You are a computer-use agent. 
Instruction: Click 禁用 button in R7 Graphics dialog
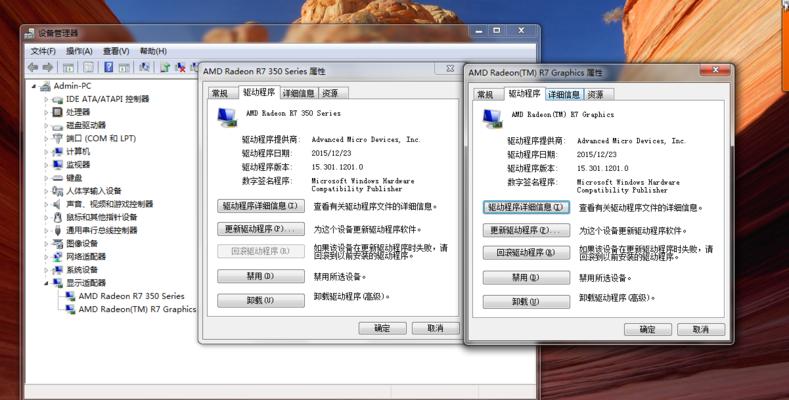coord(526,277)
